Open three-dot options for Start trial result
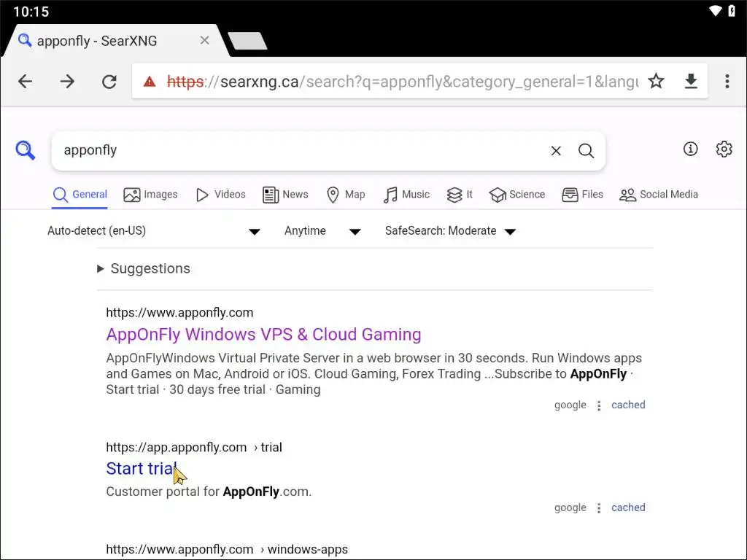747x560 pixels. coord(599,508)
